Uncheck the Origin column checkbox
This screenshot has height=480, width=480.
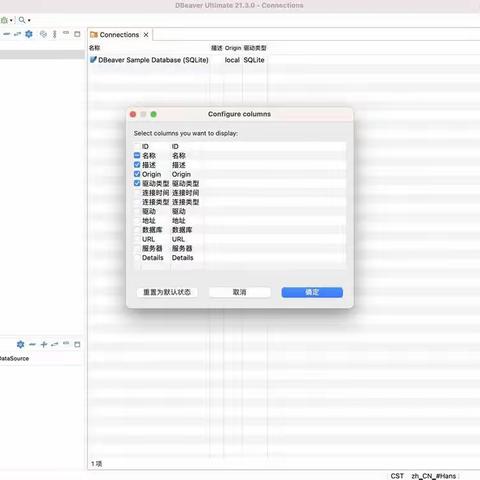click(x=137, y=174)
